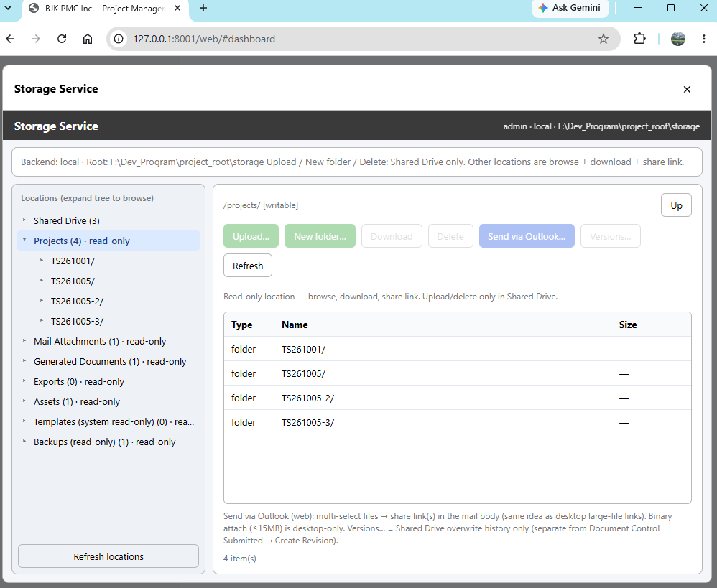Viewport: 717px width, 588px height.
Task: Select Assets (1) tree item
Action: pyautogui.click(x=76, y=401)
